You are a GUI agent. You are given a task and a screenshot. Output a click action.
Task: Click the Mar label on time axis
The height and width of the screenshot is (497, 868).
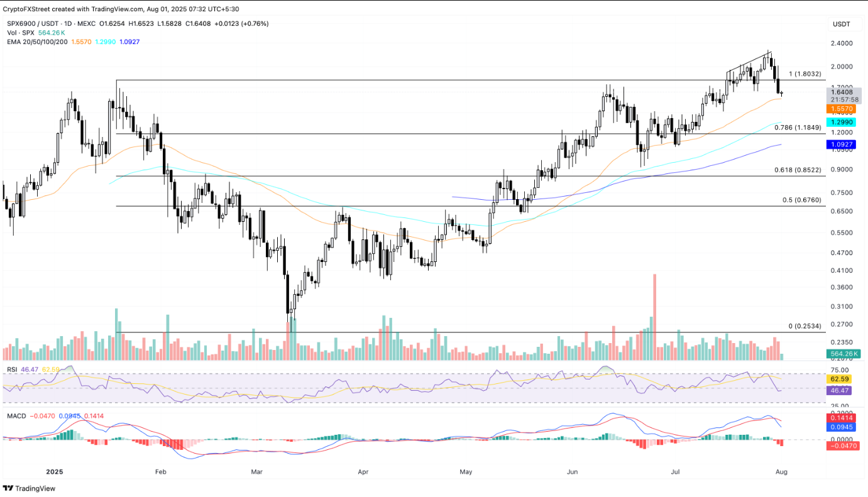tap(256, 471)
